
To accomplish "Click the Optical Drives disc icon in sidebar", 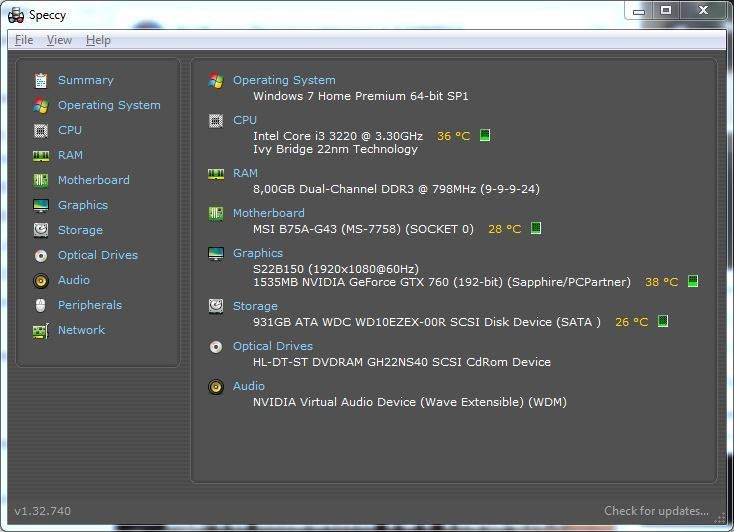I will (x=41, y=256).
